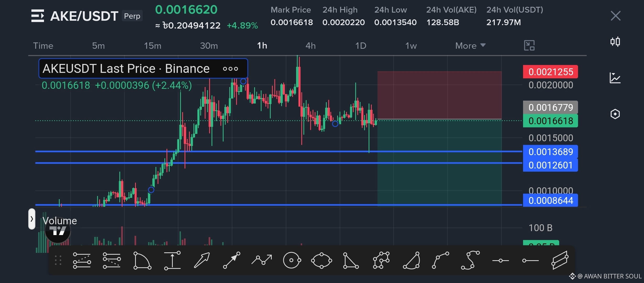Viewport: 644px width, 283px height.
Task: Select the curve drawing tool
Action: [x=441, y=260]
